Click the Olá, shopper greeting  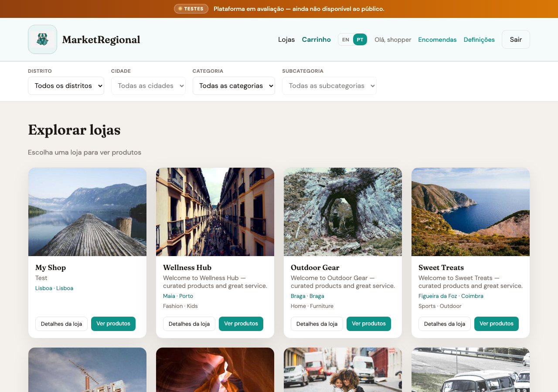pos(393,40)
